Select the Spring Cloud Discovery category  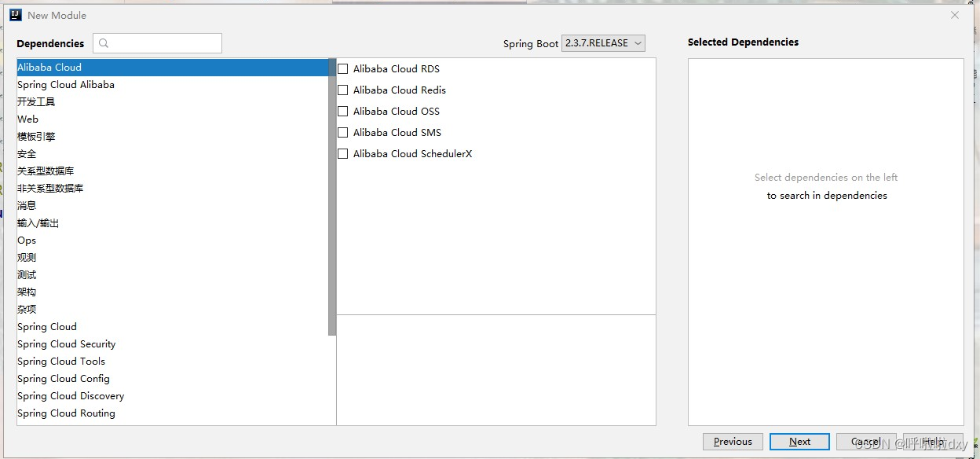tap(173, 396)
